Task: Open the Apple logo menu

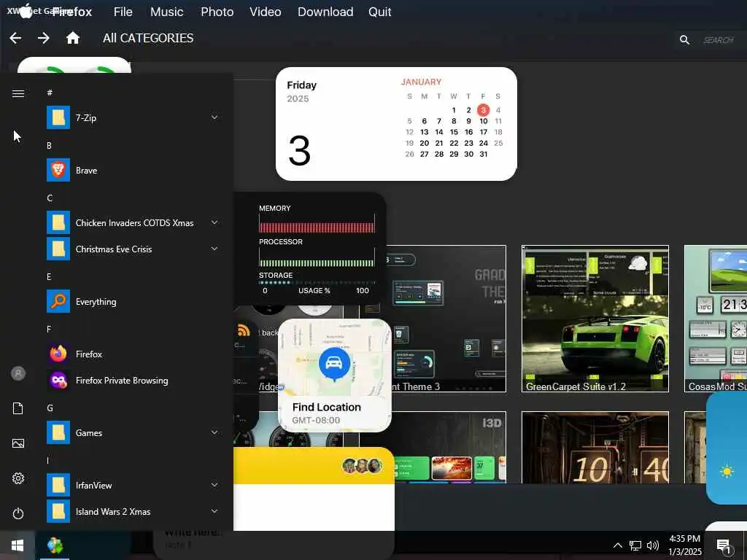Action: tap(27, 10)
